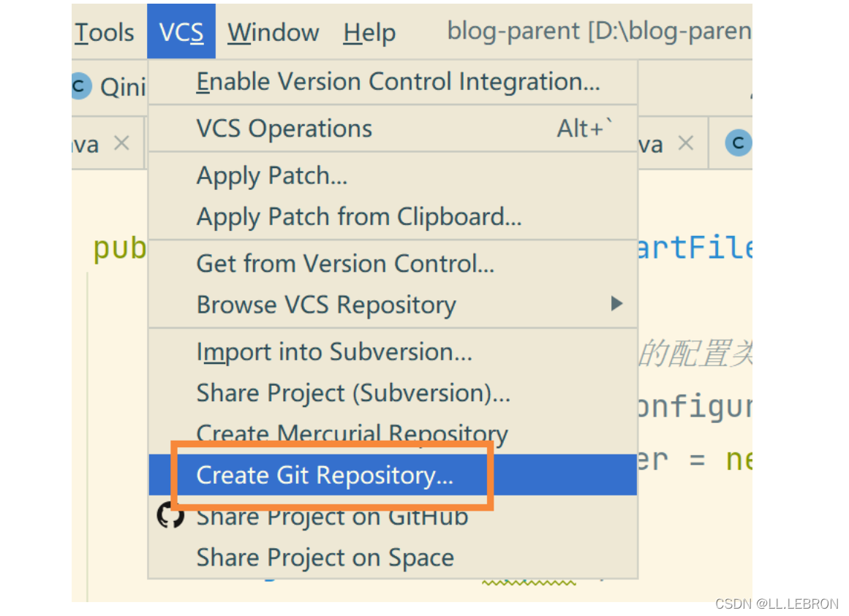Choose Apply Patch from Clipboard
The height and width of the screenshot is (616, 849).
point(358,217)
